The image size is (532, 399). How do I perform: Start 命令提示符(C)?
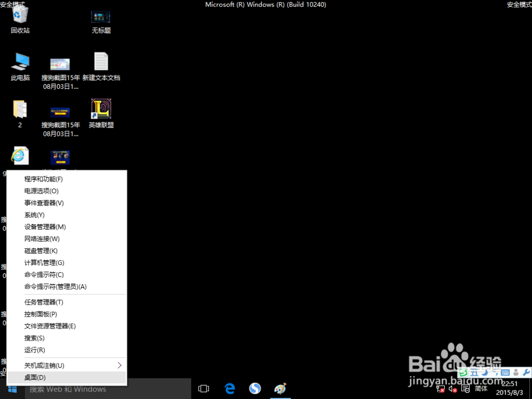pos(66,275)
